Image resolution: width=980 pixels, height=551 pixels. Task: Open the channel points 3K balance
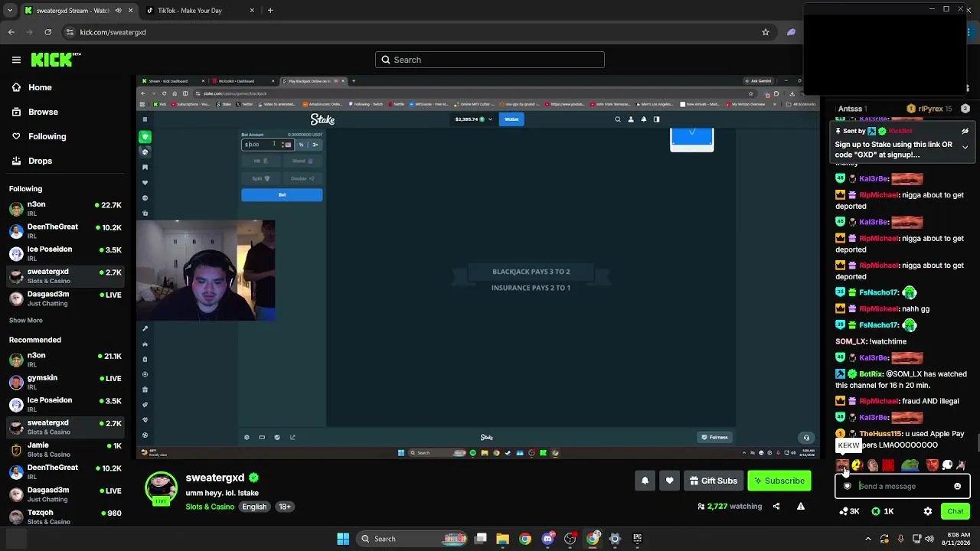(849, 511)
